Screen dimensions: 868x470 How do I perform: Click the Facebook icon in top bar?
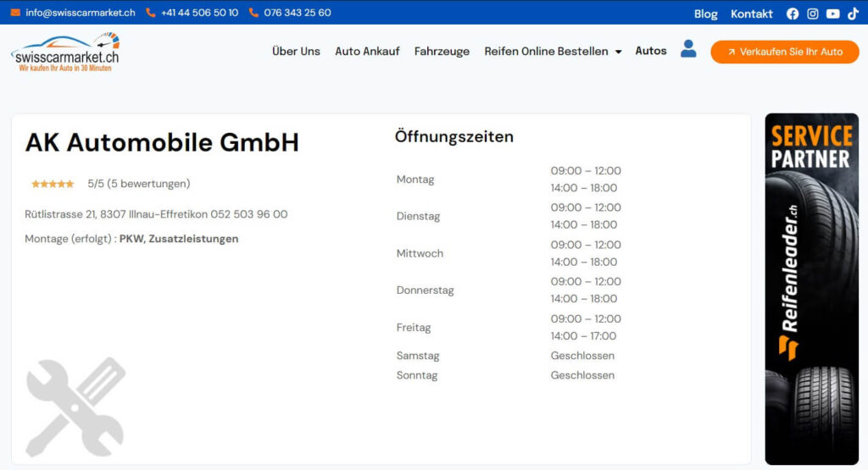tap(793, 14)
